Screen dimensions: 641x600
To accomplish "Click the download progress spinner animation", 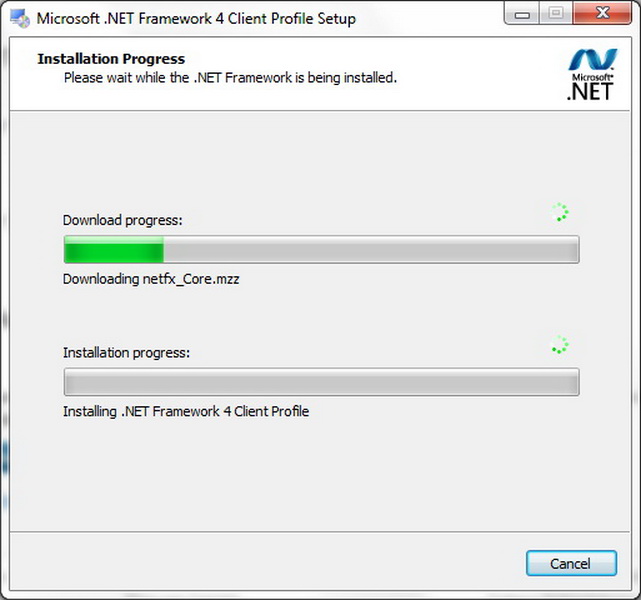I will pos(560,212).
